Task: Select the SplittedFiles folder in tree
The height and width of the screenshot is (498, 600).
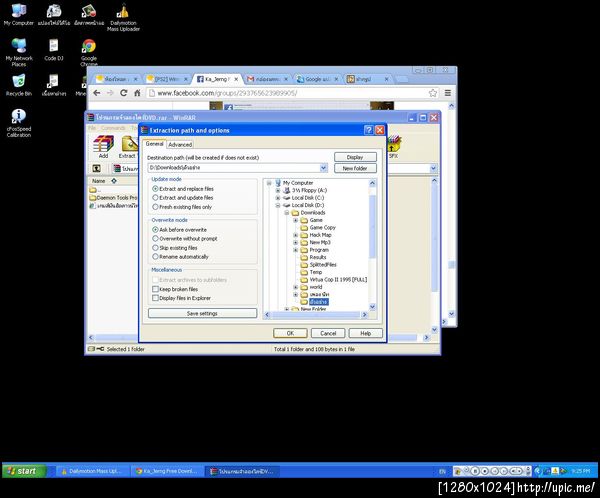Action: (x=323, y=265)
